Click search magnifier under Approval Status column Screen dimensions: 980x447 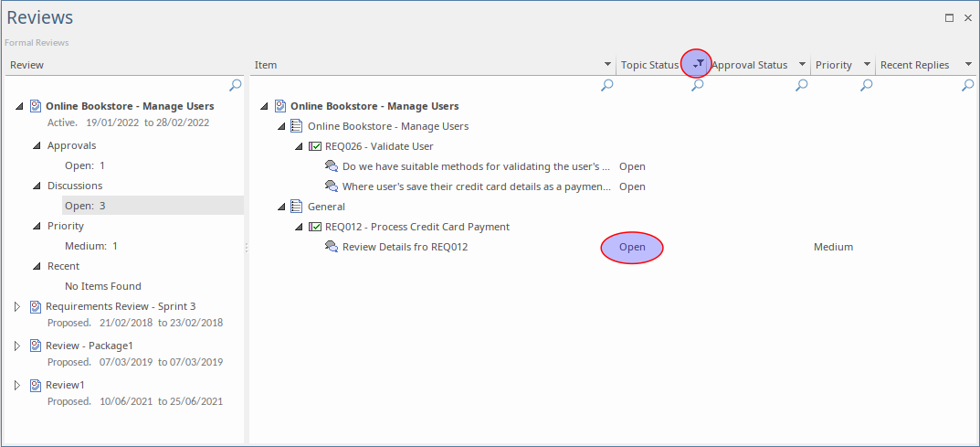[x=801, y=85]
